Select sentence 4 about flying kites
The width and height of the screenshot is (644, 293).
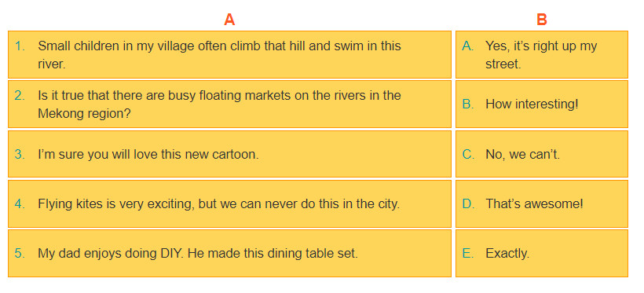coord(229,203)
